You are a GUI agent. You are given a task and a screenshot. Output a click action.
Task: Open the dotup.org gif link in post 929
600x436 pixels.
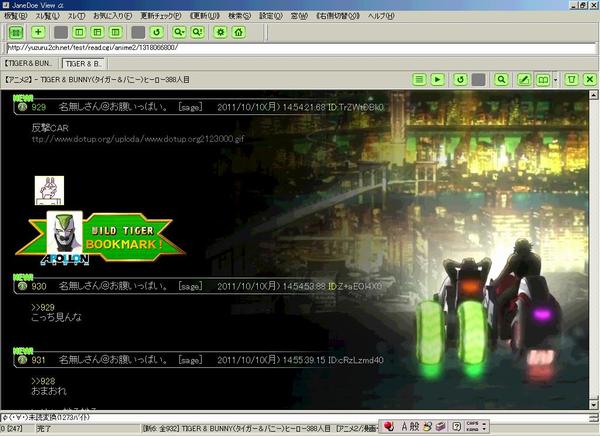138,139
